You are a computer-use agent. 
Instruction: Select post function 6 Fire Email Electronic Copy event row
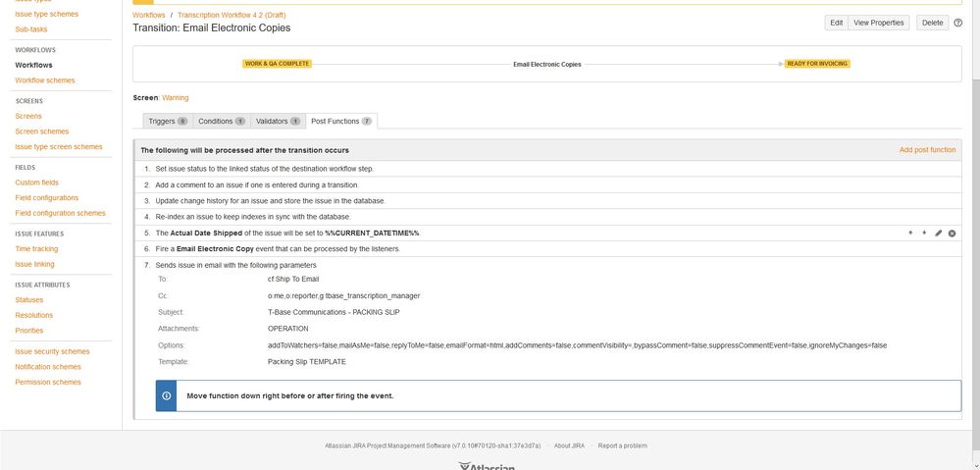(547, 249)
